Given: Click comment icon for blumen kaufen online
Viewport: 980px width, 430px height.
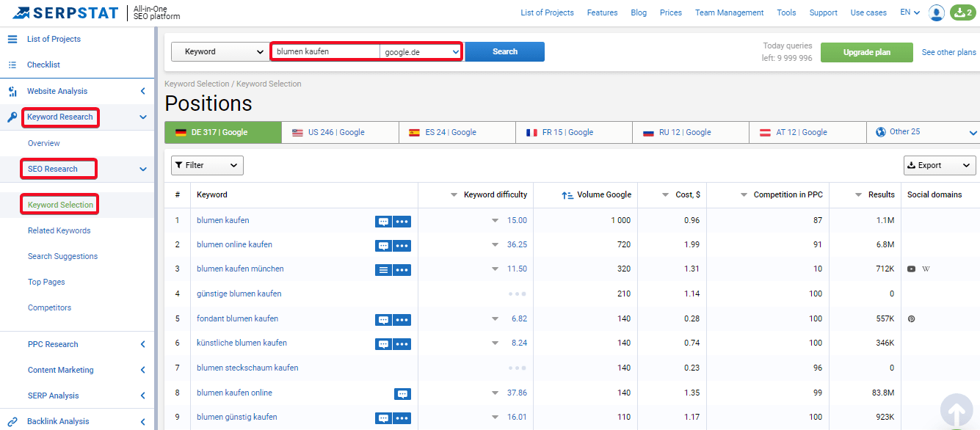Looking at the screenshot, I should (x=402, y=394).
